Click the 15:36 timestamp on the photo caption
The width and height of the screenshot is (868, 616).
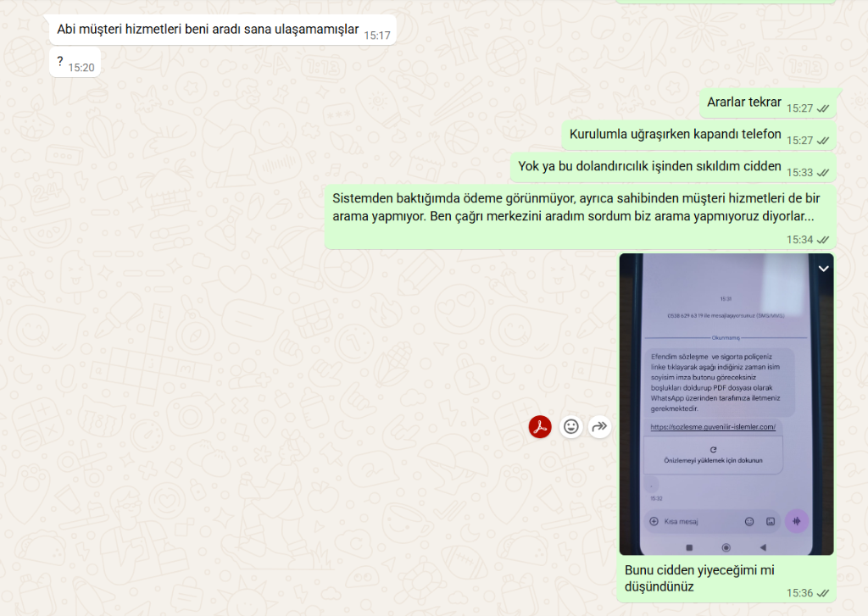point(800,593)
